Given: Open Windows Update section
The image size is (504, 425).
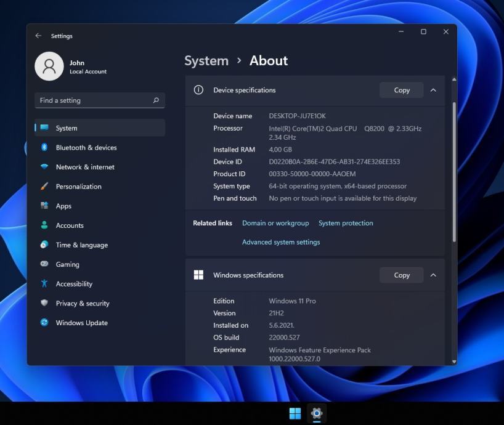Looking at the screenshot, I should point(81,323).
